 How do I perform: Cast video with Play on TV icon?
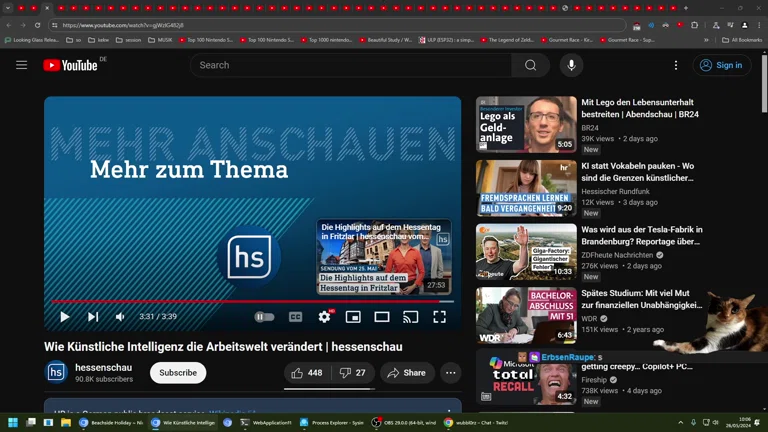(410, 317)
